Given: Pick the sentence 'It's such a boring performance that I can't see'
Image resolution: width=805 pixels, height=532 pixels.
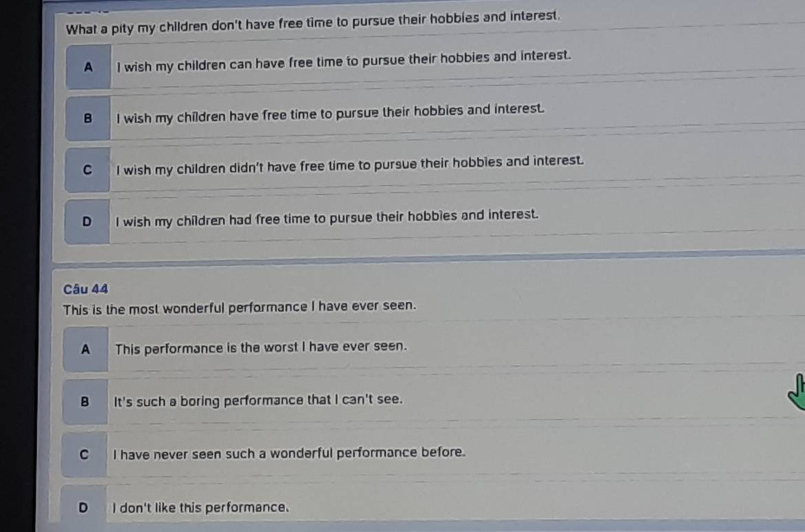Looking at the screenshot, I should click(258, 400).
